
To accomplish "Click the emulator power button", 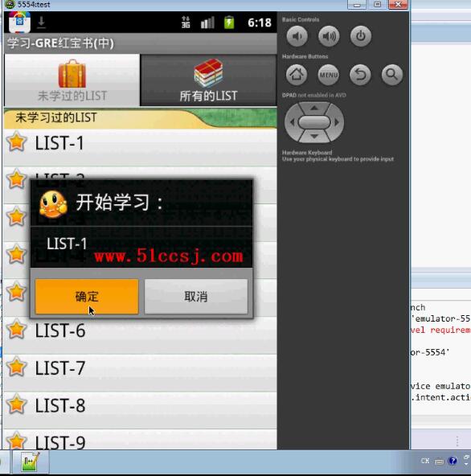I will tap(361, 36).
